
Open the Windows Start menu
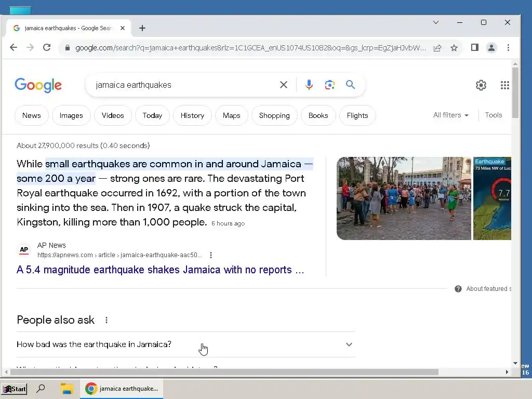(x=14, y=389)
